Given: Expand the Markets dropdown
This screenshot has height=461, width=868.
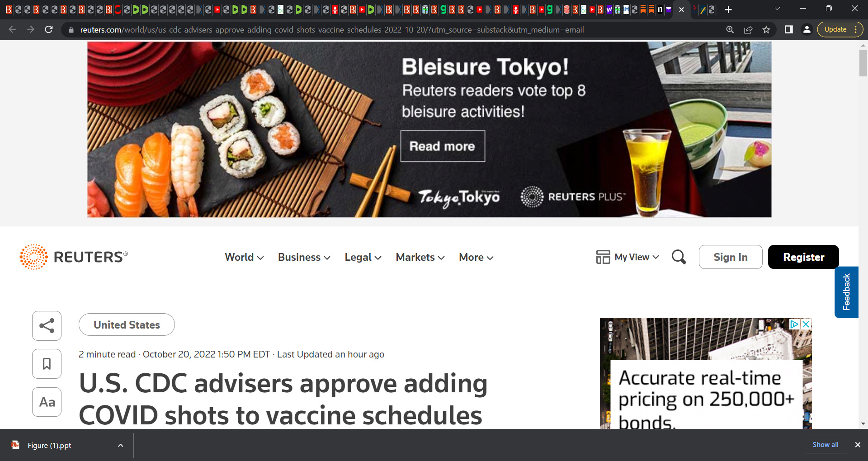Looking at the screenshot, I should [x=420, y=257].
